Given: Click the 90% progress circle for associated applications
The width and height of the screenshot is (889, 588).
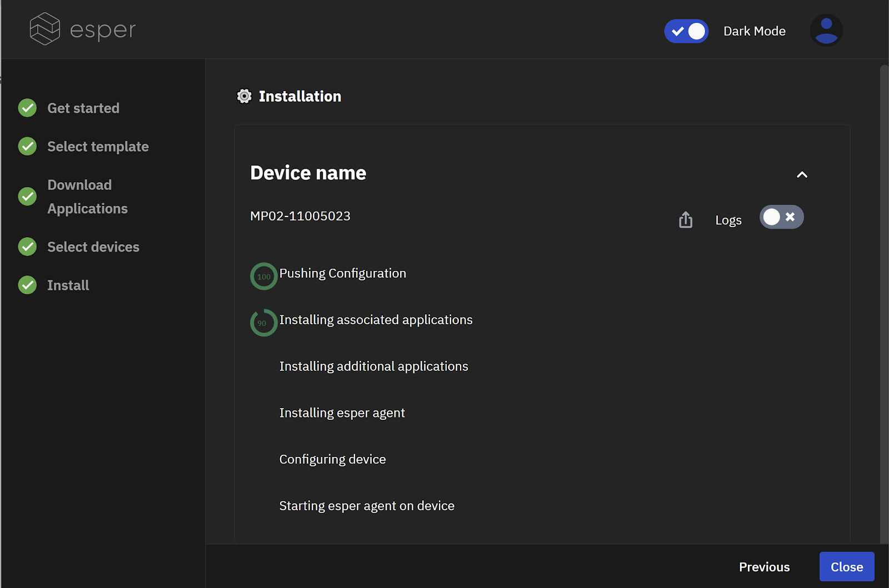Looking at the screenshot, I should click(263, 323).
